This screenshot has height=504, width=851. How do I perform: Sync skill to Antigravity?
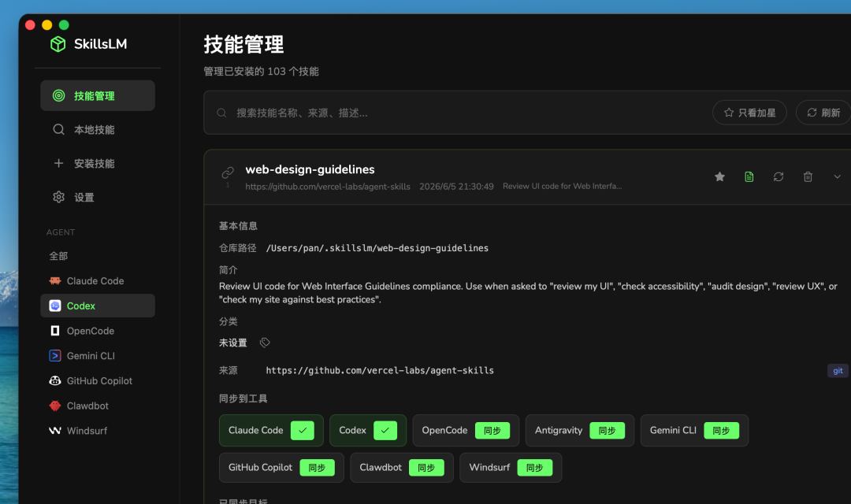pyautogui.click(x=607, y=431)
